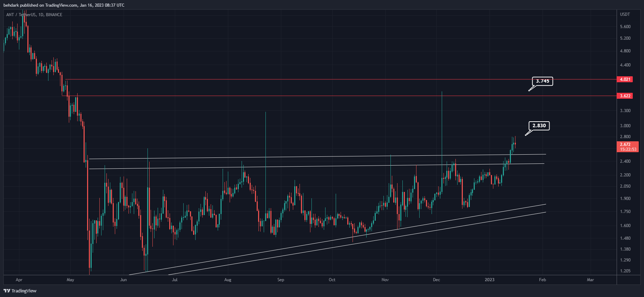Click the 2023 label on time axis
Viewport: 644px width, 297px height.
(x=489, y=280)
